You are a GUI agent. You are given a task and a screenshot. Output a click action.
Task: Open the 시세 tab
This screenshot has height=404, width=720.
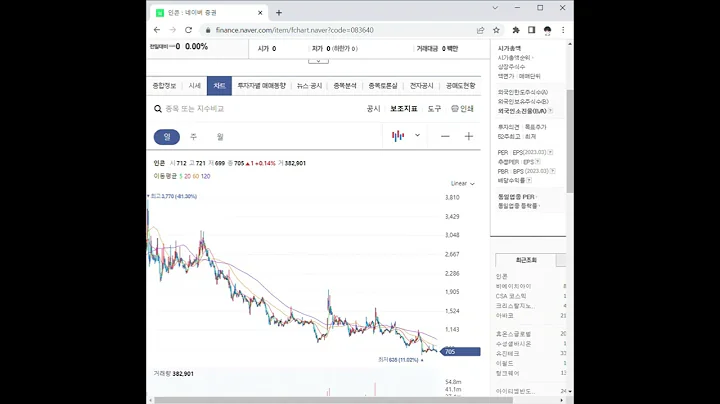point(195,86)
